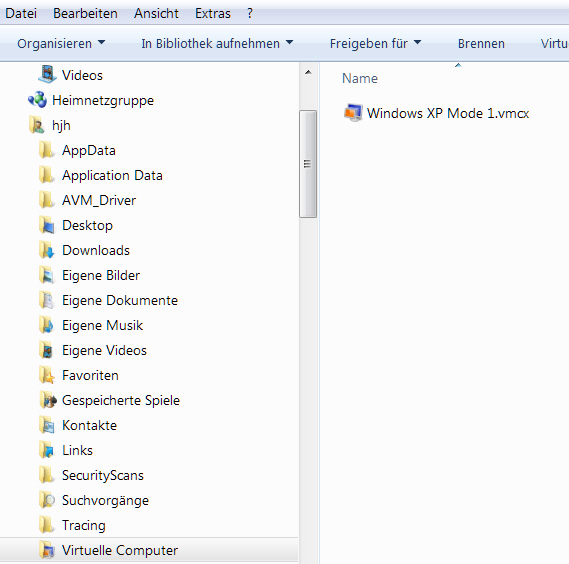The image size is (569, 564).
Task: Select the Eigene Bilder tree label
Action: point(101,275)
